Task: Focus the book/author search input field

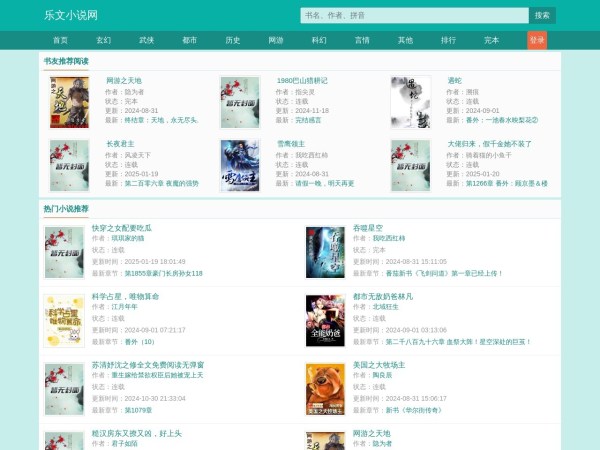Action: [x=413, y=16]
